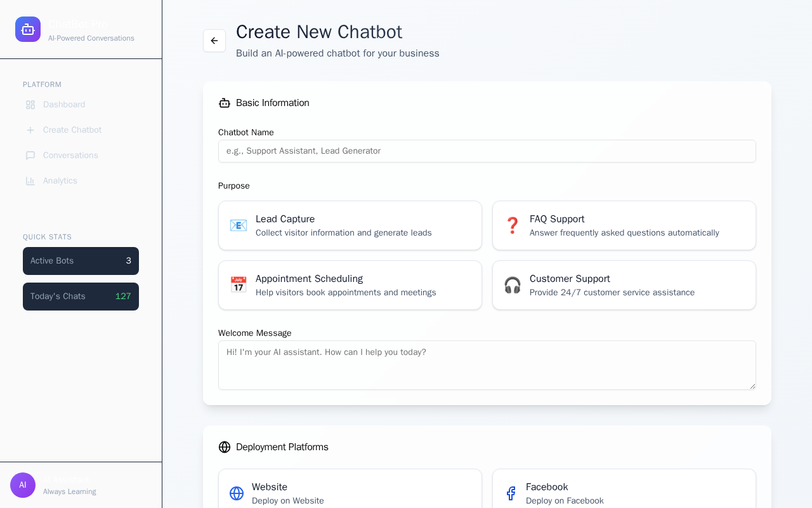Click the Active Bots stat card
Image resolution: width=812 pixels, height=508 pixels.
(x=81, y=261)
